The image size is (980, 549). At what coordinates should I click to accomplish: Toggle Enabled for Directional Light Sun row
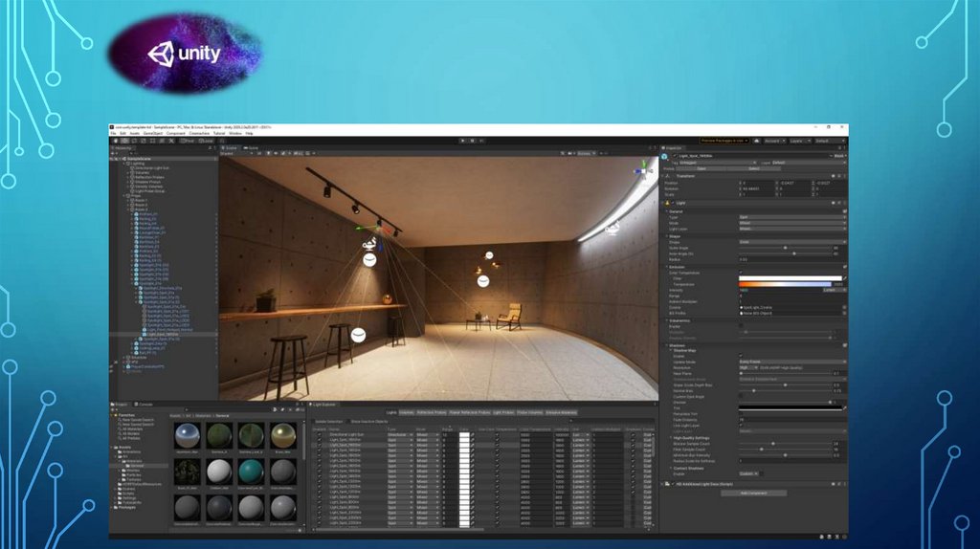click(x=320, y=434)
